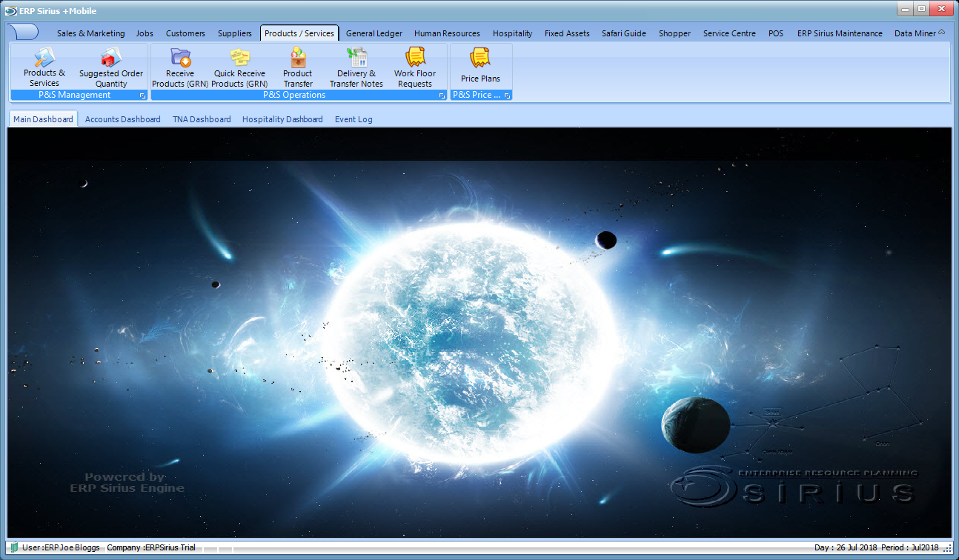This screenshot has height=560, width=959.
Task: Click ERP Sirius title bar icon
Action: click(x=11, y=11)
